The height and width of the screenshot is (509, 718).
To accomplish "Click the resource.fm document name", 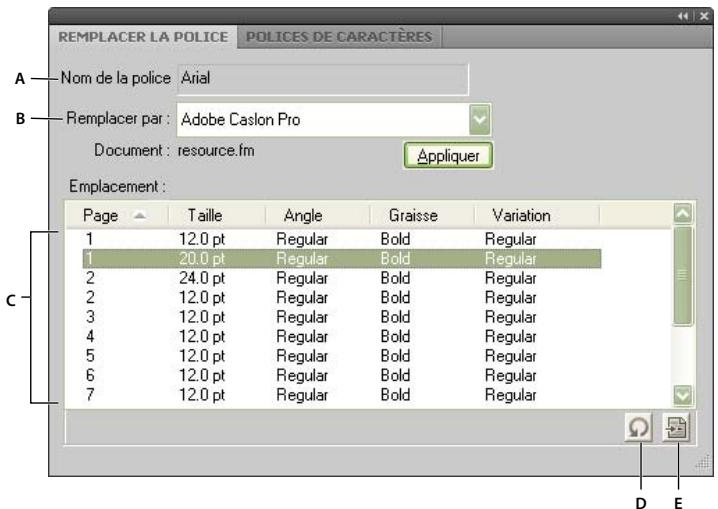I will pyautogui.click(x=216, y=151).
